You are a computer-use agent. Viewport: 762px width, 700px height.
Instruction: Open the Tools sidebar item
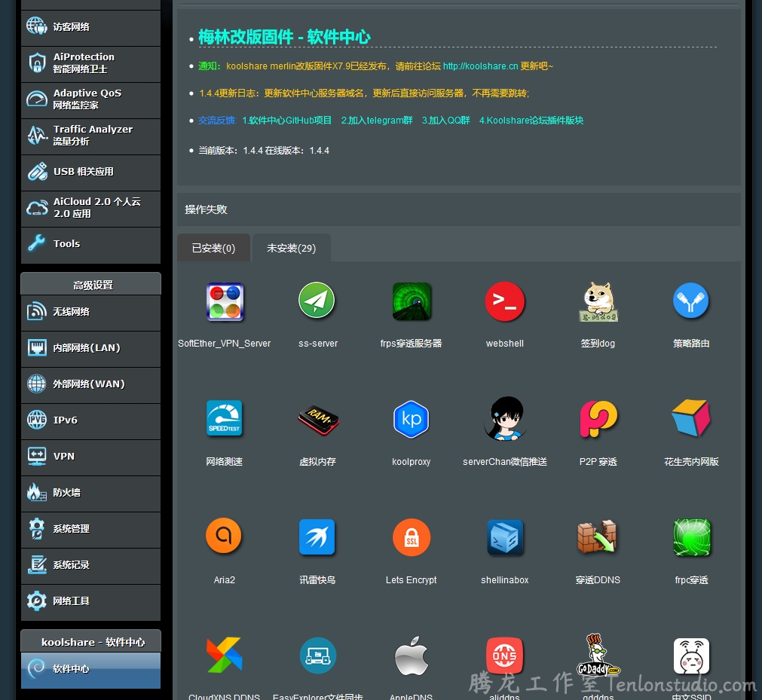91,245
